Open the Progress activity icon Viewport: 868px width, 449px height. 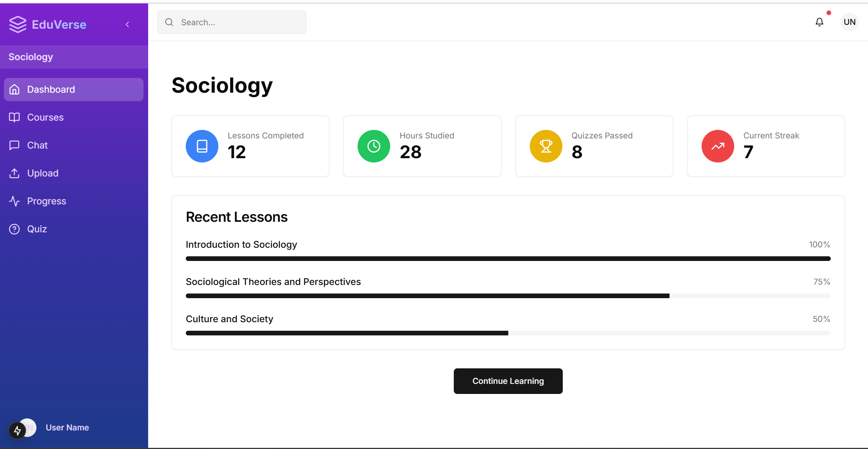[x=14, y=201]
